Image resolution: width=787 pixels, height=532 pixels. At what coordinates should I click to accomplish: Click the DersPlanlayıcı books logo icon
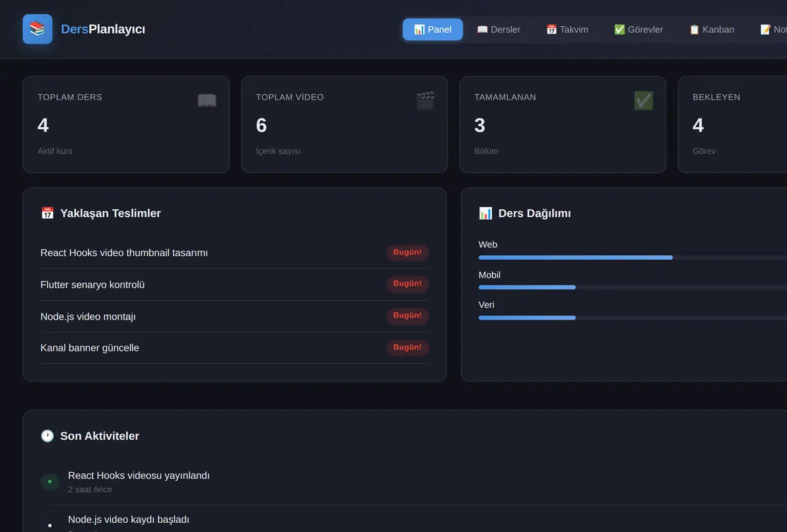point(37,29)
